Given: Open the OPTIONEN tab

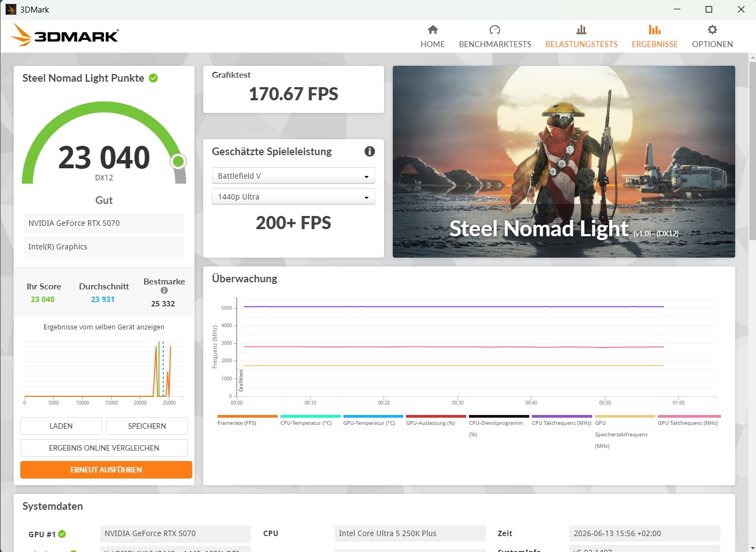Looking at the screenshot, I should pyautogui.click(x=712, y=37).
